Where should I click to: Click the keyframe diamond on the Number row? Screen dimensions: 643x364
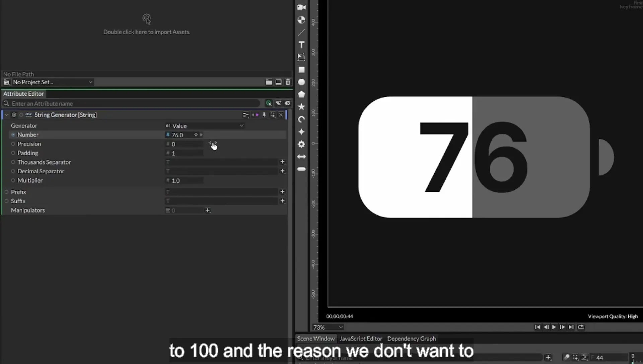[x=196, y=135]
